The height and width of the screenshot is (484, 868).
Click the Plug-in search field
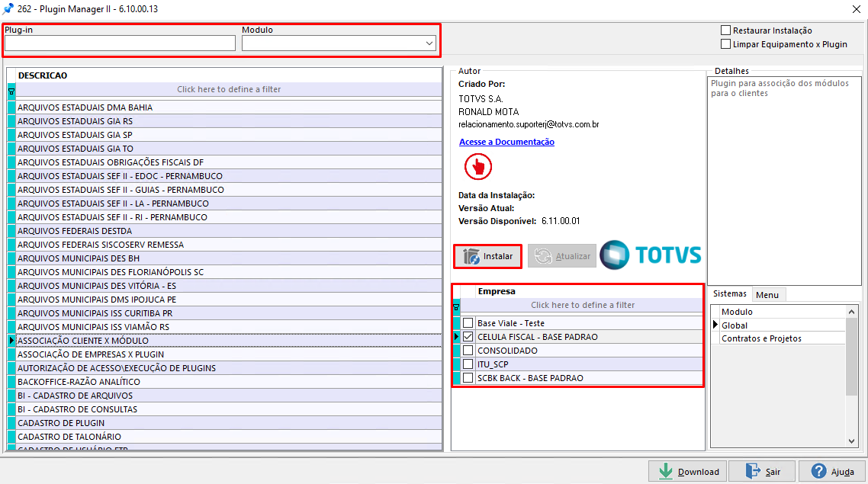coord(120,43)
